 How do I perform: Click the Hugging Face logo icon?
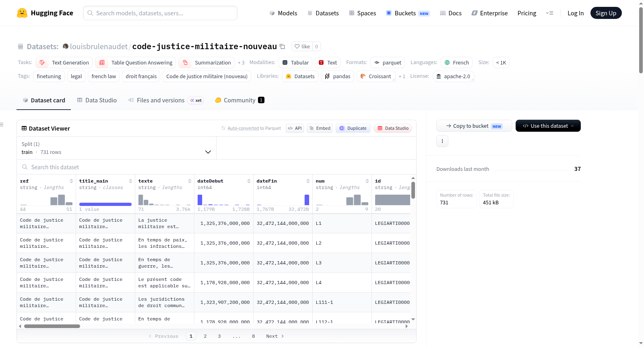pyautogui.click(x=22, y=13)
